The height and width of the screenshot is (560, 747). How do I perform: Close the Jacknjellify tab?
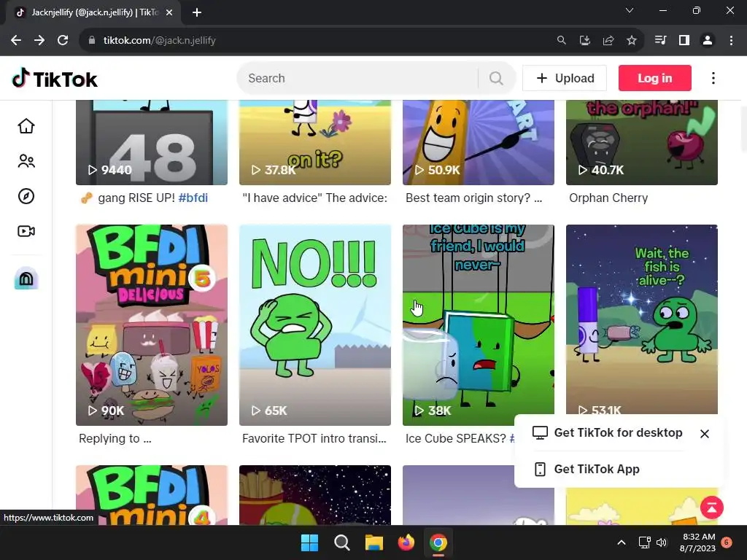[169, 12]
